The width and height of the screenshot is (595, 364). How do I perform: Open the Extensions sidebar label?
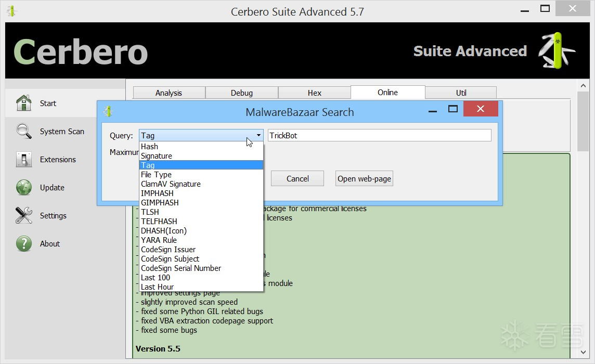58,160
